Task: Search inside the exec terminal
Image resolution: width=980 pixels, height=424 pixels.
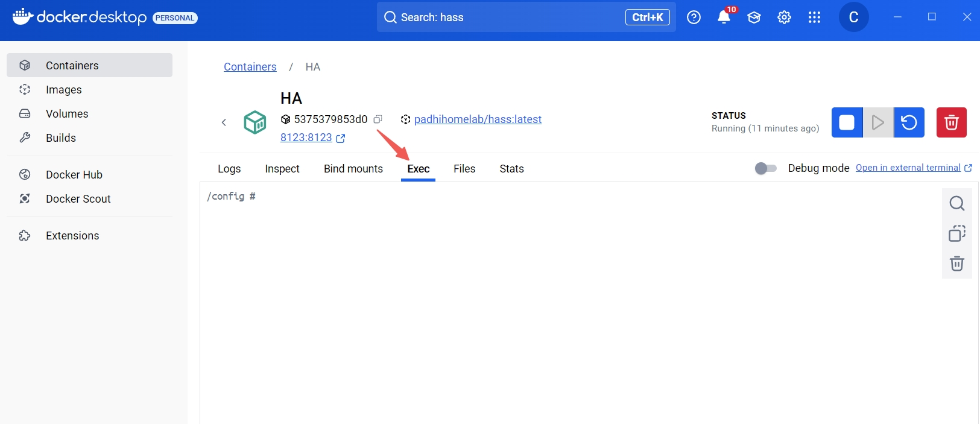Action: click(x=956, y=203)
